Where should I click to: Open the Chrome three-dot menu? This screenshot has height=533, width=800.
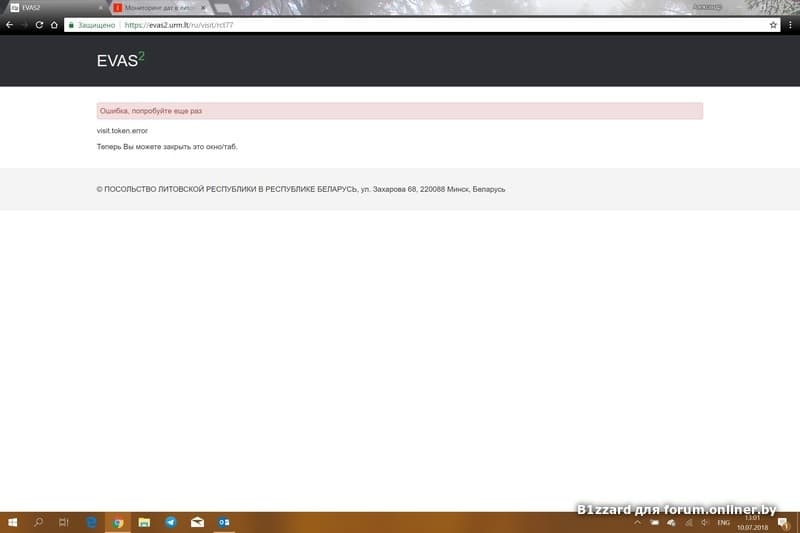tap(790, 24)
